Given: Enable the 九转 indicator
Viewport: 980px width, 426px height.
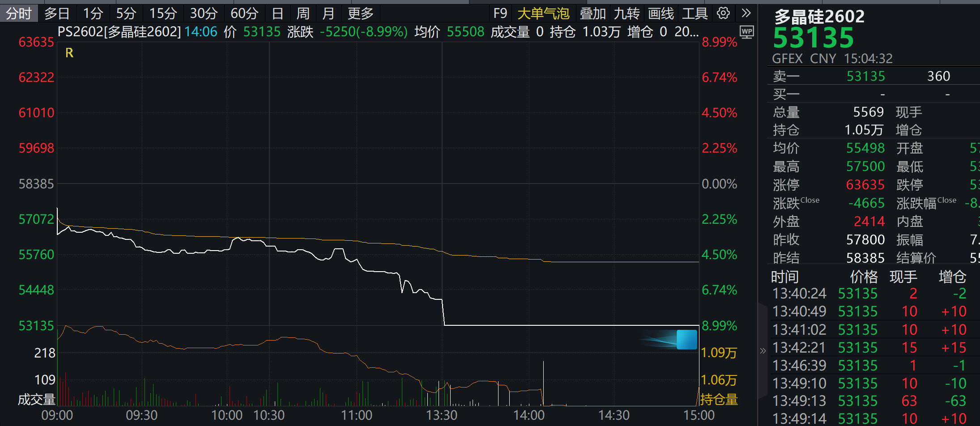Looking at the screenshot, I should tap(626, 14).
